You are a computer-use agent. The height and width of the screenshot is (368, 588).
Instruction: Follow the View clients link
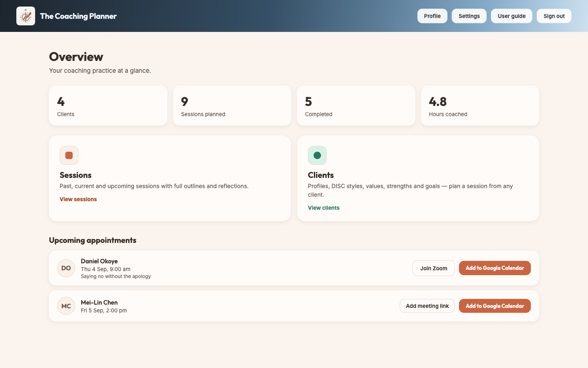[x=324, y=208]
